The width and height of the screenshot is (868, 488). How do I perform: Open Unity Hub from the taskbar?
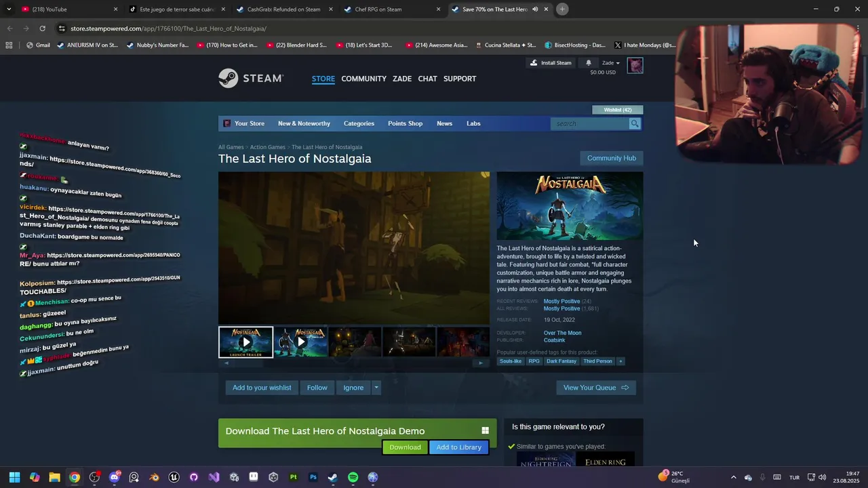click(273, 477)
